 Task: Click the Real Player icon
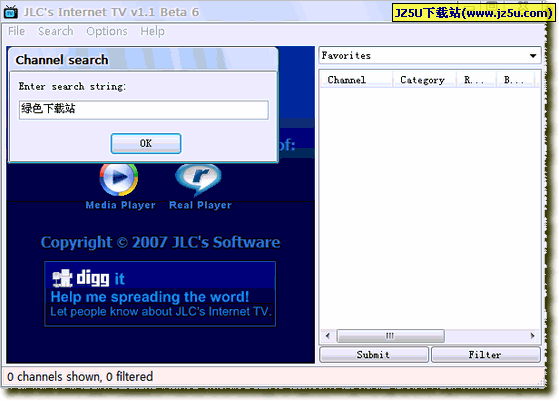click(x=198, y=179)
